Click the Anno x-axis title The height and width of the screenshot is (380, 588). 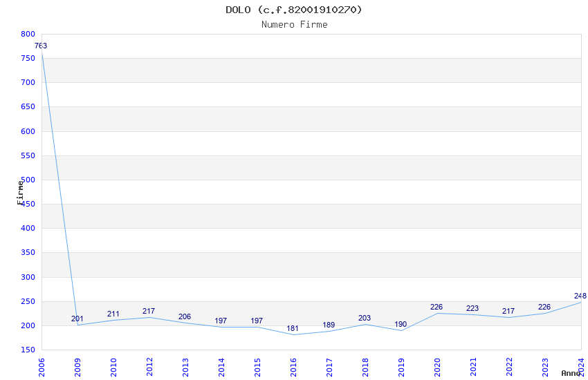[x=571, y=373]
